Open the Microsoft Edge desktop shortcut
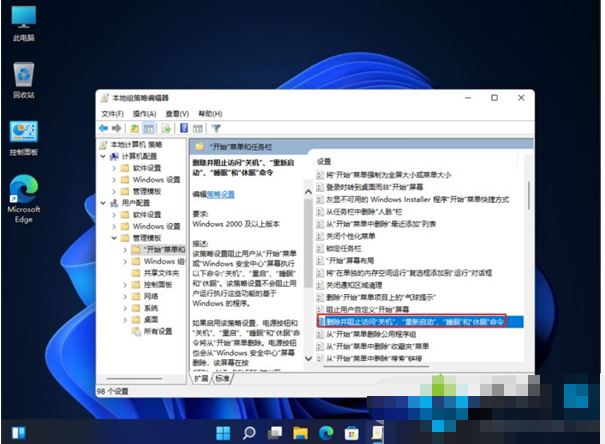 [24, 199]
